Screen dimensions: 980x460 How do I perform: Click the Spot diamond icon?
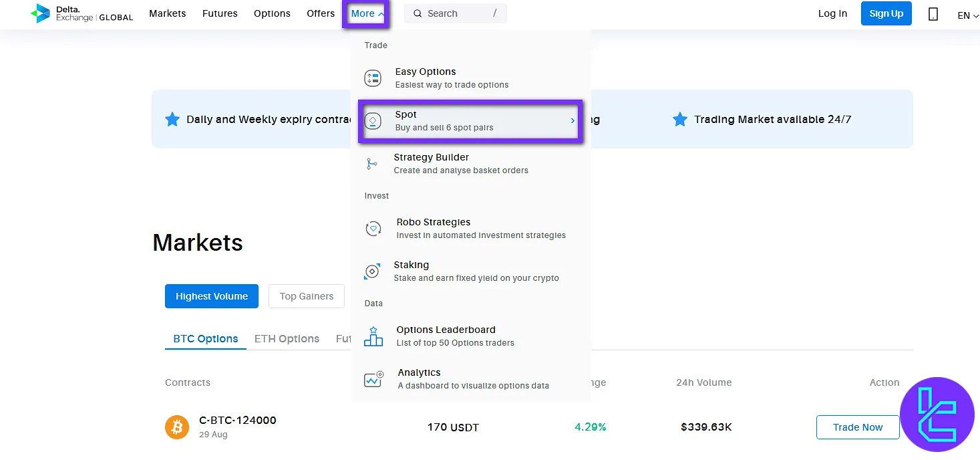tap(373, 121)
